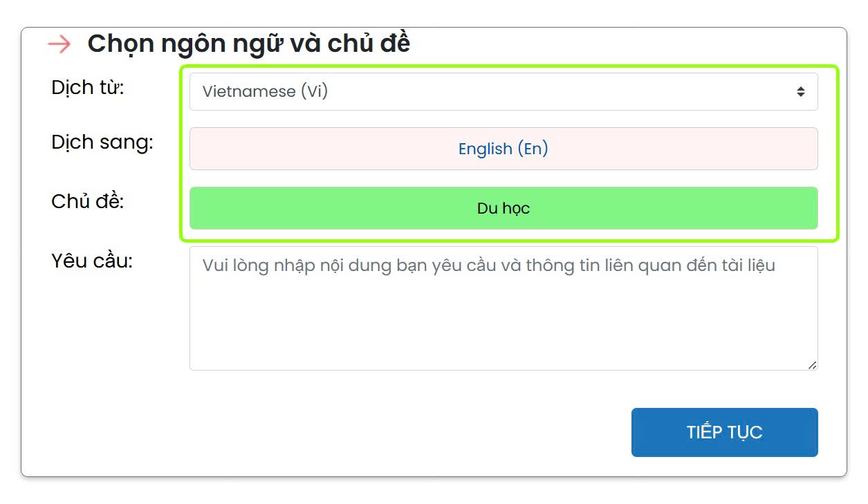Choose the "Du học" topic selector

[503, 208]
